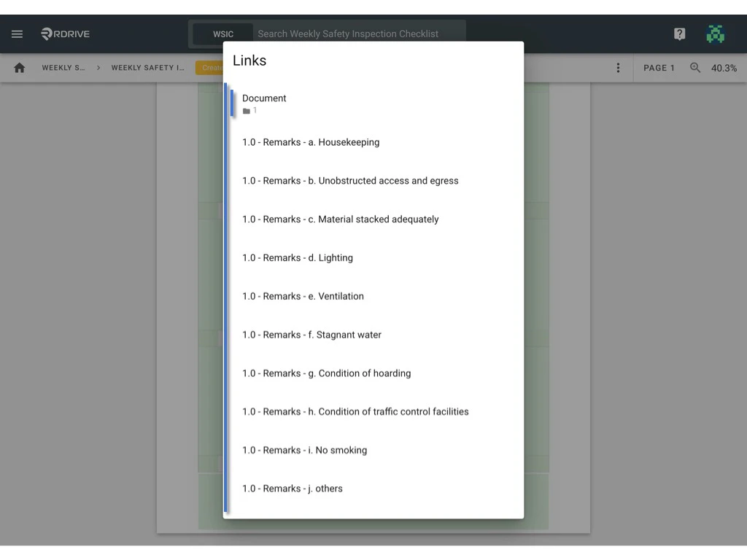Select 1.0 - Remarks - f. Stagnant water
Viewport: 747px width, 560px height.
[x=311, y=335]
